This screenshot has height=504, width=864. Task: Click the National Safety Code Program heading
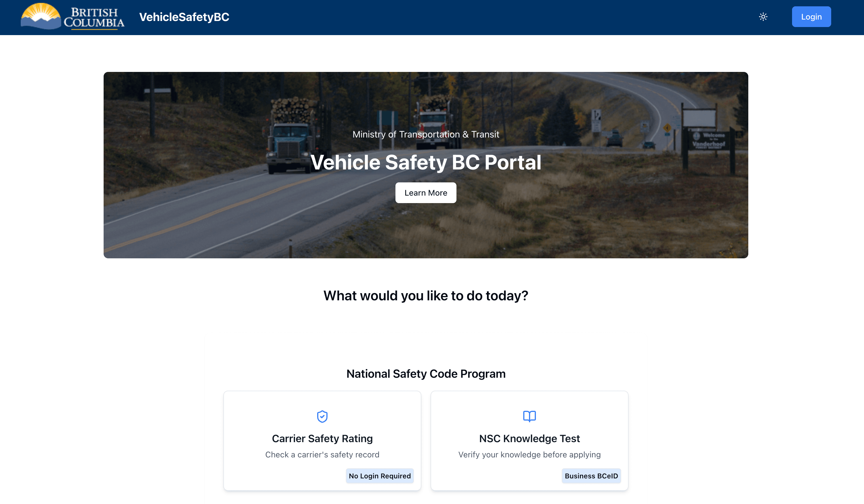coord(425,373)
